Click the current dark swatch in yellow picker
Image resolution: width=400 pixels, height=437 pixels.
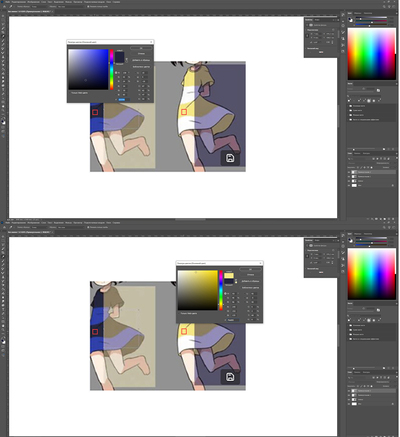pyautogui.click(x=229, y=281)
